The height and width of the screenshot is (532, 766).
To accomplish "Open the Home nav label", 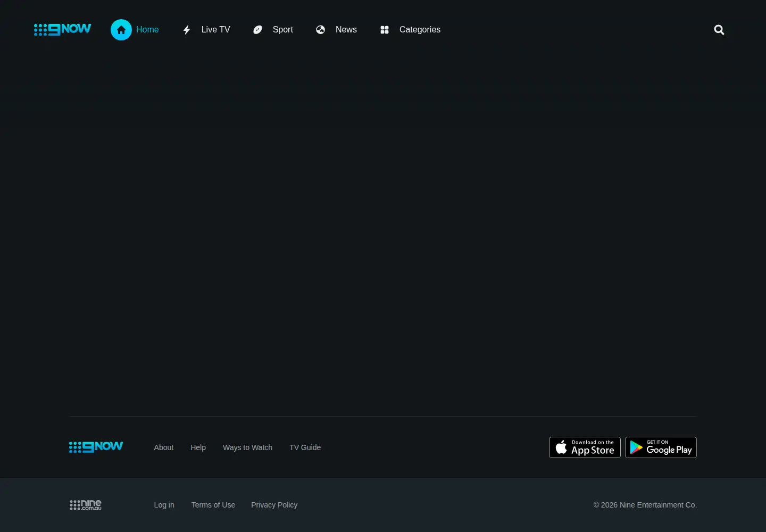I will click(x=147, y=30).
